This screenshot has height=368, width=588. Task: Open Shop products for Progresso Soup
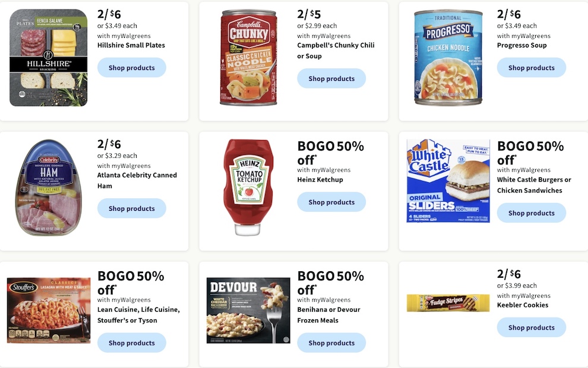(x=532, y=68)
